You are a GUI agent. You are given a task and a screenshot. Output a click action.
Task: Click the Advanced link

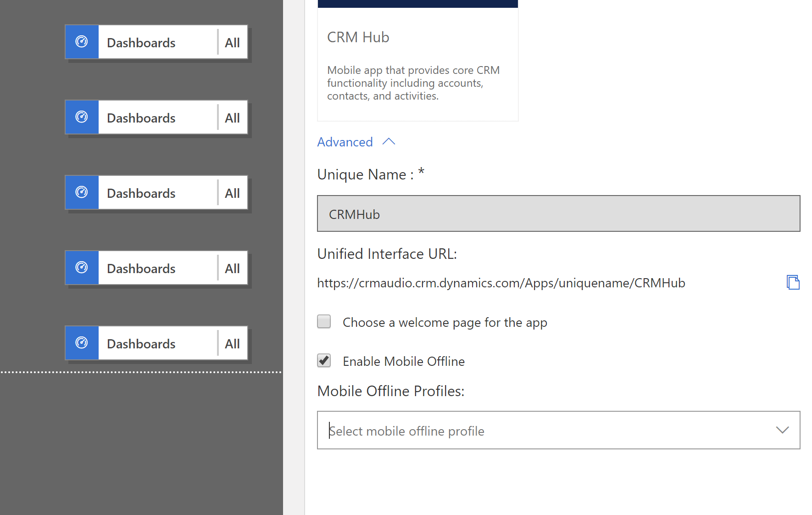(345, 141)
